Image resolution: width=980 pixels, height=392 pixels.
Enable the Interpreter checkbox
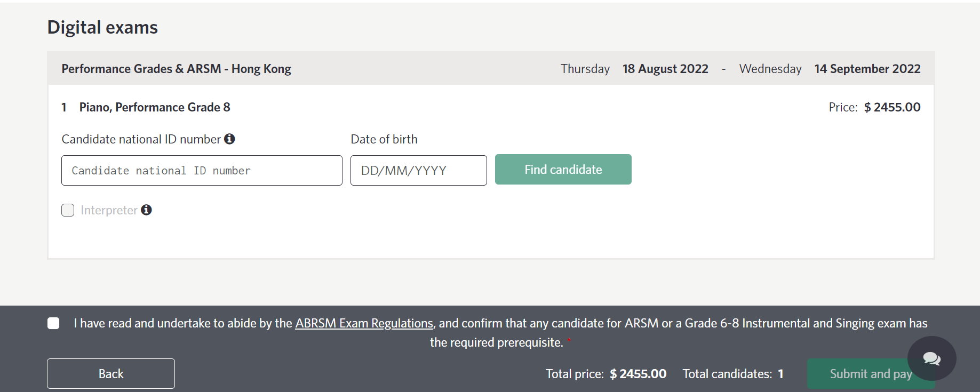pyautogui.click(x=68, y=210)
